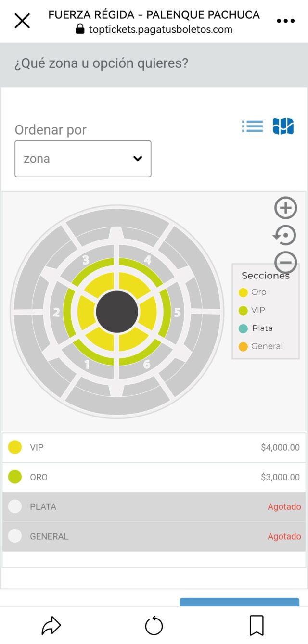
Task: Zoom in on the seating map
Action: click(285, 208)
